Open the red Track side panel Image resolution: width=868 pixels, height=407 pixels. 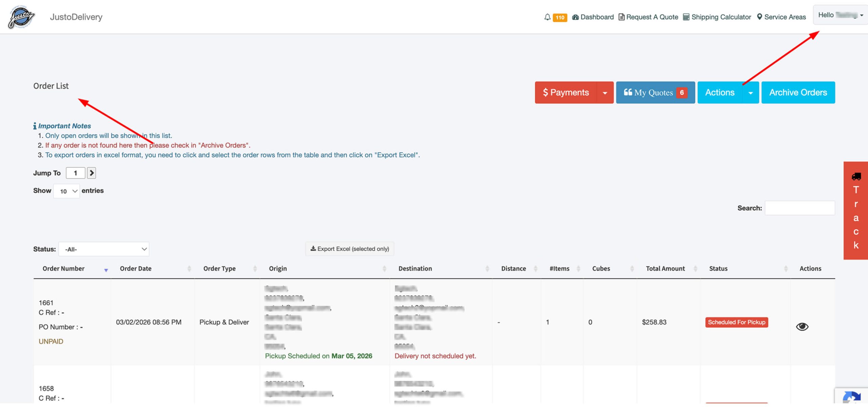tap(855, 211)
